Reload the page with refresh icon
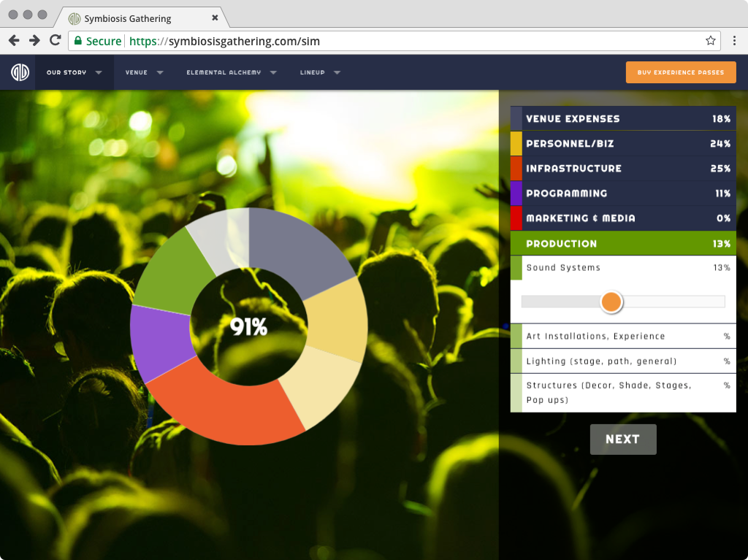748x560 pixels. pos(56,40)
